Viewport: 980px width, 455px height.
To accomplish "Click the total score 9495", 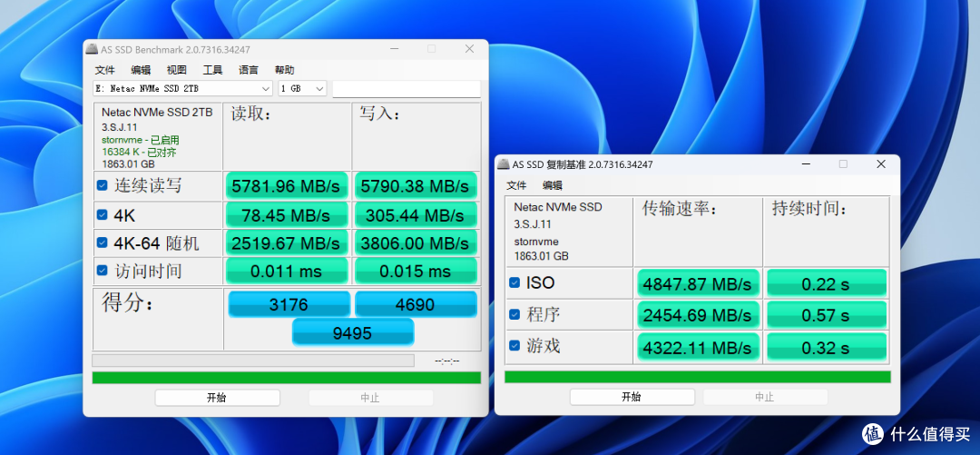I will 353,332.
